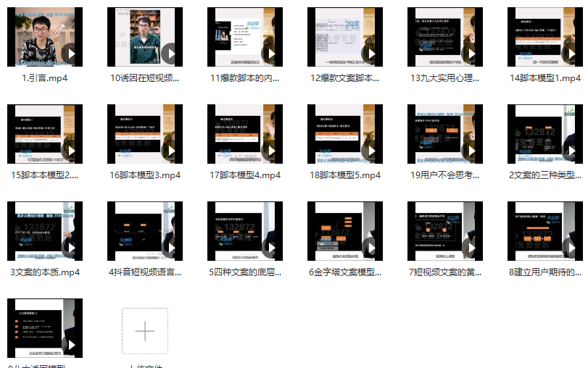Select file name 11爆款脚本的内...
Screen dimensions: 588x368
pos(245,78)
